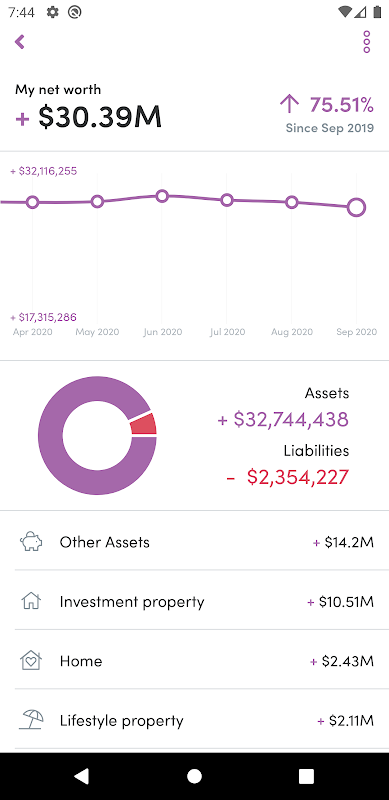The width and height of the screenshot is (389, 800).
Task: Tap the upward arrow beside 75.51%
Action: click(x=289, y=104)
